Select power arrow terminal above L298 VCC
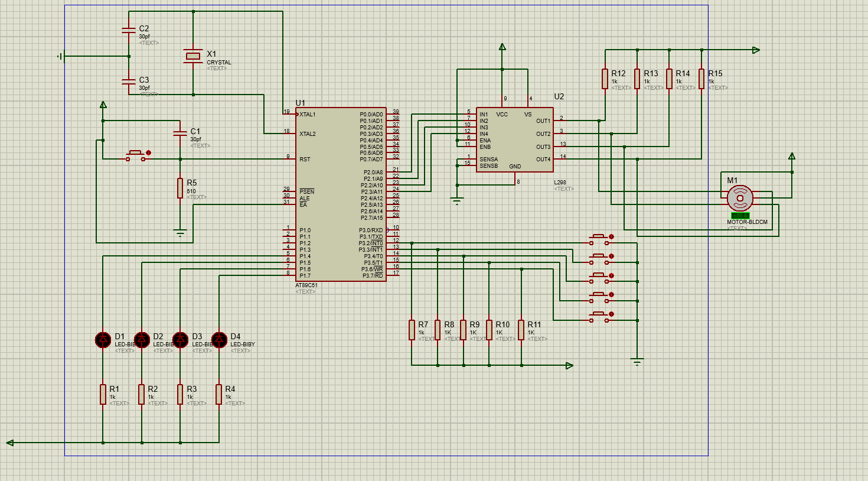The image size is (868, 481). coord(502,47)
